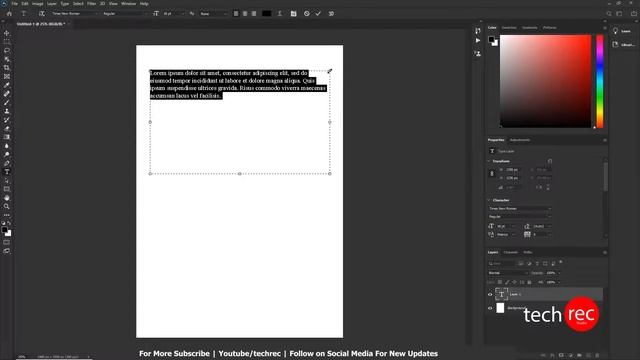Commit current text edits with checkmark
This screenshot has width=640, height=360.
318,13
